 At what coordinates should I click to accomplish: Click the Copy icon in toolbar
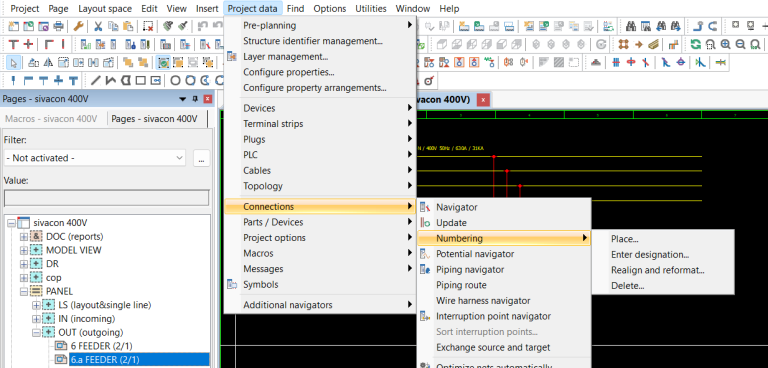[113, 26]
